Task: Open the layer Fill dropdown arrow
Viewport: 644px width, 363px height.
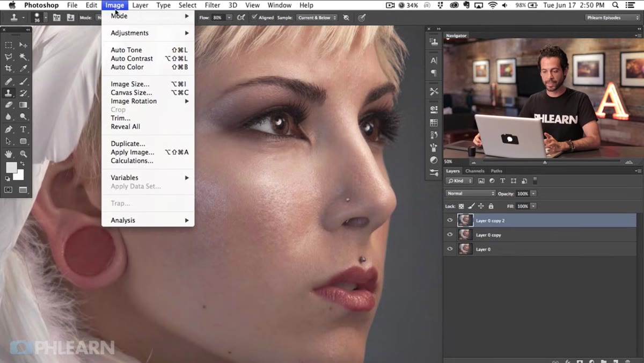Action: click(x=533, y=206)
